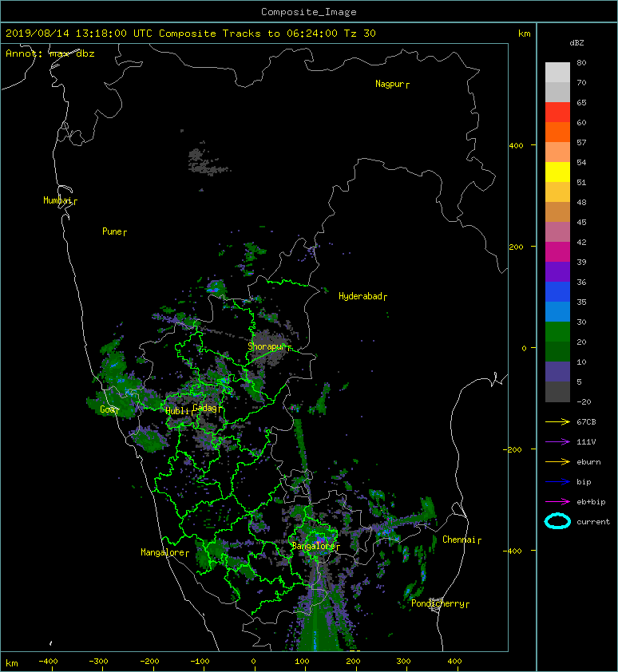Select the 10 dBZ slate purple swatch
This screenshot has height=672, width=618.
point(557,372)
